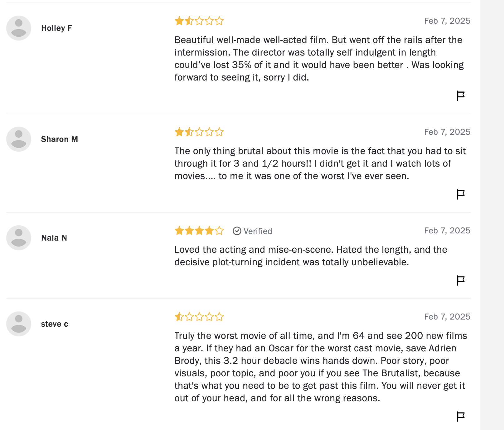Open Sharon M's user profile name

point(59,139)
